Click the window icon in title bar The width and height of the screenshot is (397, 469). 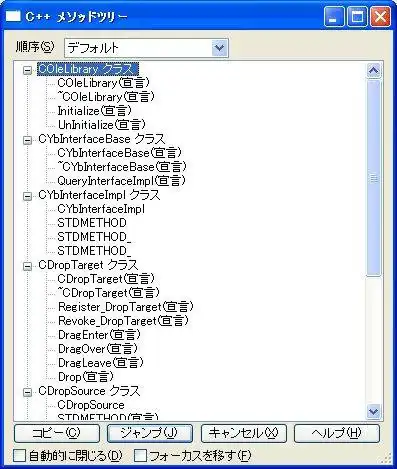13,17
